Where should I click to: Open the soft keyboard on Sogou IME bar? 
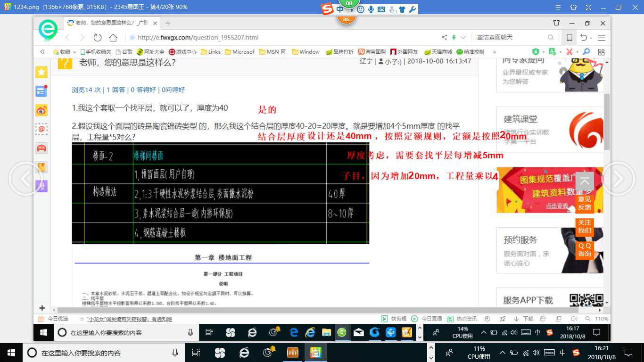click(381, 9)
